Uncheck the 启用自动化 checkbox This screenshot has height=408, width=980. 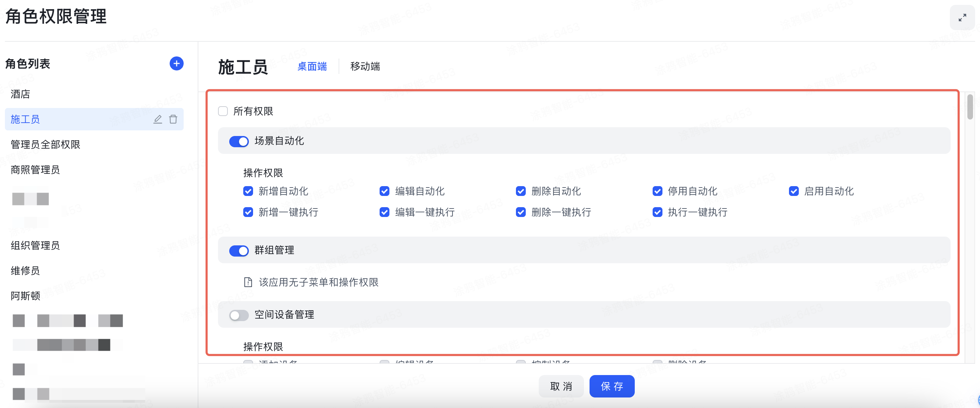794,191
